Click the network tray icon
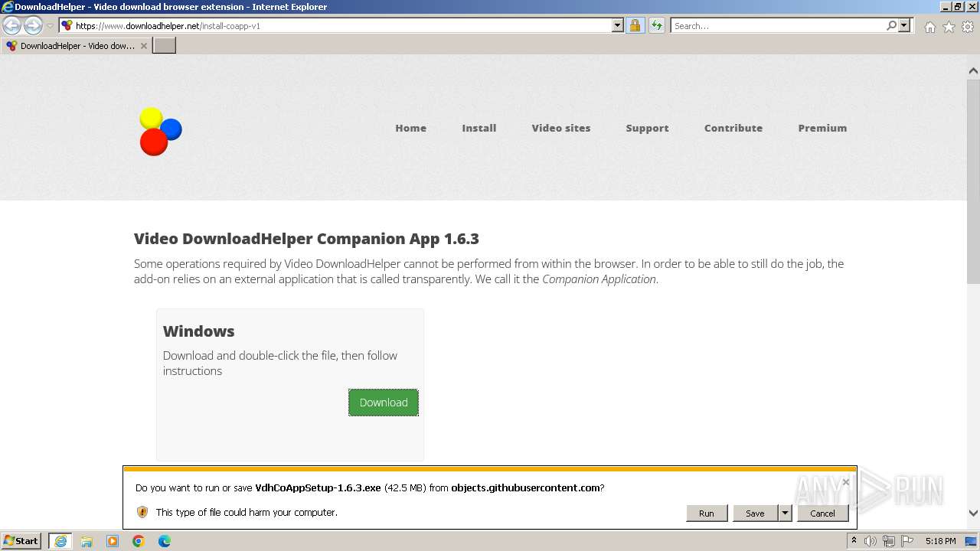The height and width of the screenshot is (551, 980). tap(890, 541)
